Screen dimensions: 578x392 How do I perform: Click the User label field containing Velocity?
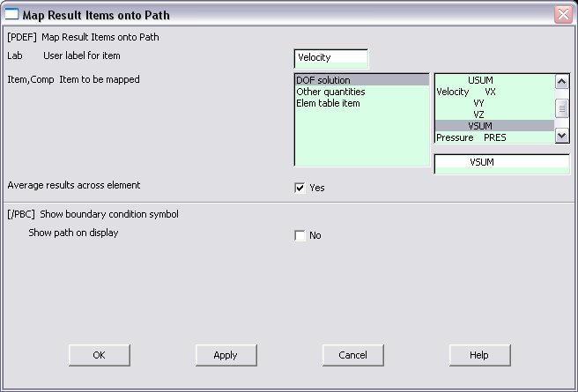pos(331,58)
